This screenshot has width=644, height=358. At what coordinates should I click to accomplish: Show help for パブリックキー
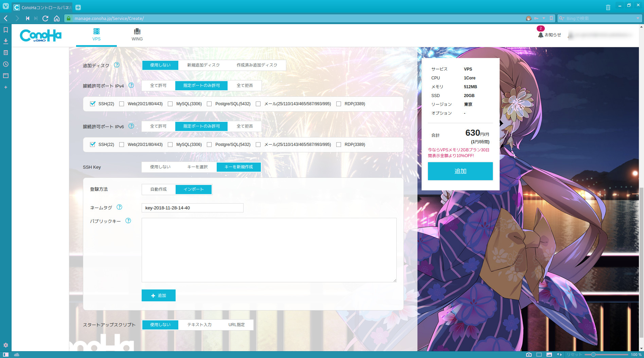click(x=128, y=221)
